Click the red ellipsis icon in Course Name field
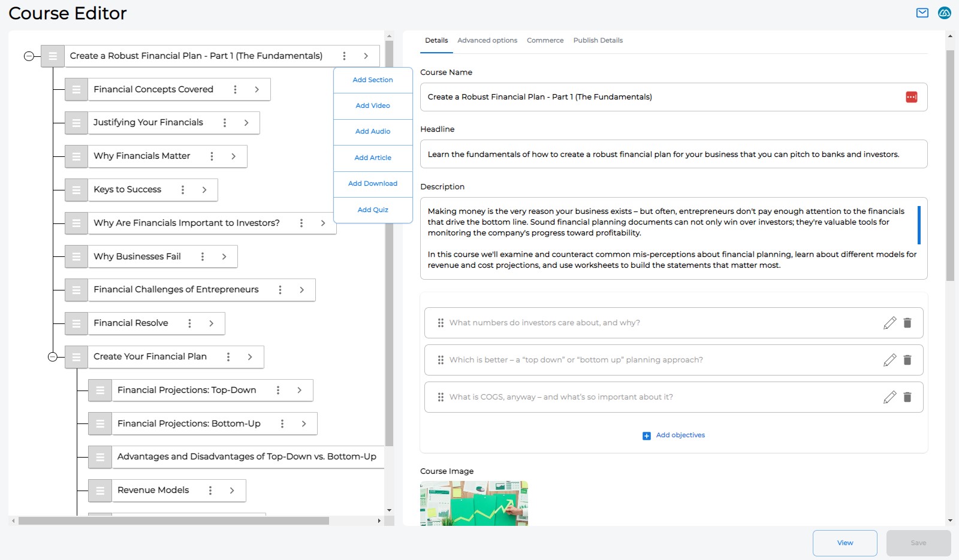The height and width of the screenshot is (560, 959). (x=912, y=96)
